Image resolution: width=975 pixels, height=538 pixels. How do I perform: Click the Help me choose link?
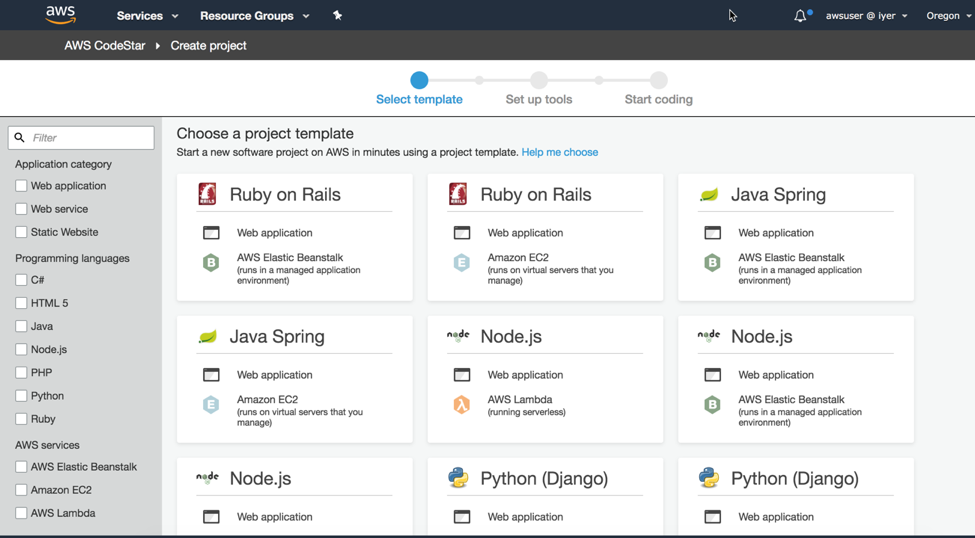(x=559, y=152)
